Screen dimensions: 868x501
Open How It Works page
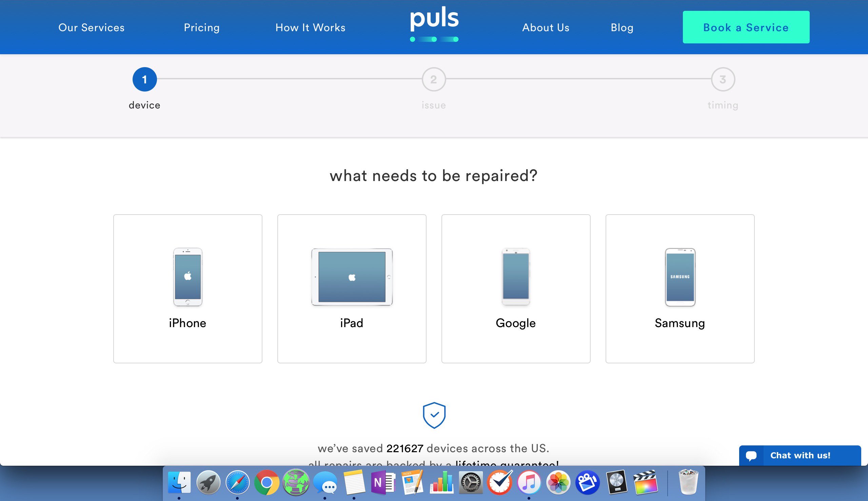(x=311, y=27)
